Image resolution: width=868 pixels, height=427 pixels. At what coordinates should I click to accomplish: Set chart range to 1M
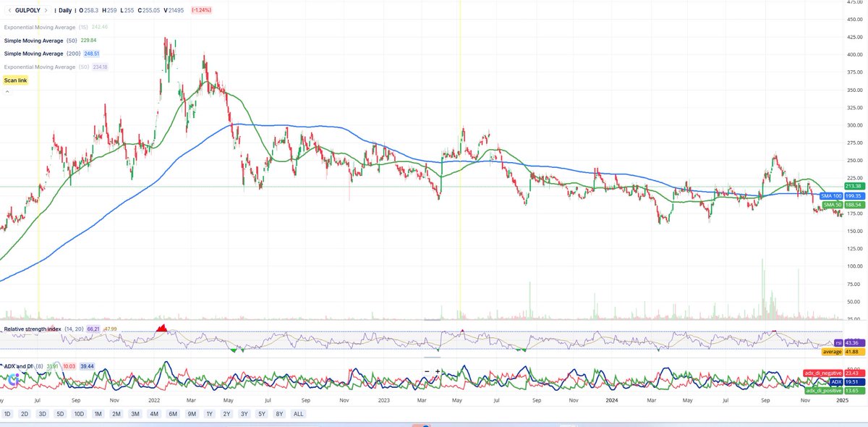(98, 414)
